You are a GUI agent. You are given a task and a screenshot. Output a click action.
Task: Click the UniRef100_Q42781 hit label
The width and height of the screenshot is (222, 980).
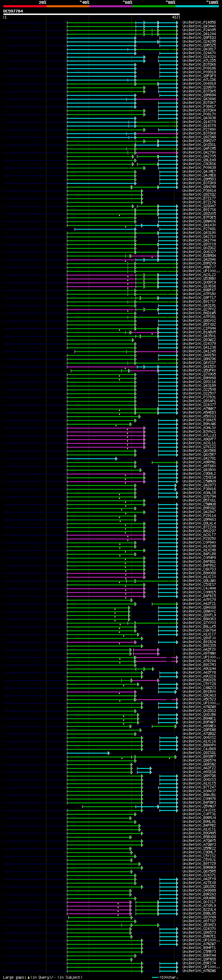199,459
